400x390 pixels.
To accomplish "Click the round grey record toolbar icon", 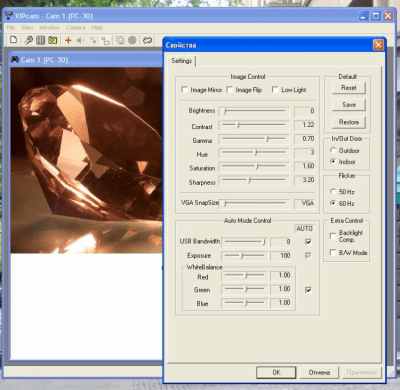I will 132,40.
